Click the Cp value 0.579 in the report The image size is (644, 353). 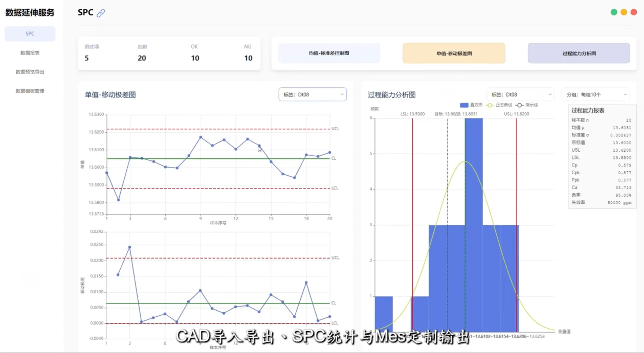point(625,165)
